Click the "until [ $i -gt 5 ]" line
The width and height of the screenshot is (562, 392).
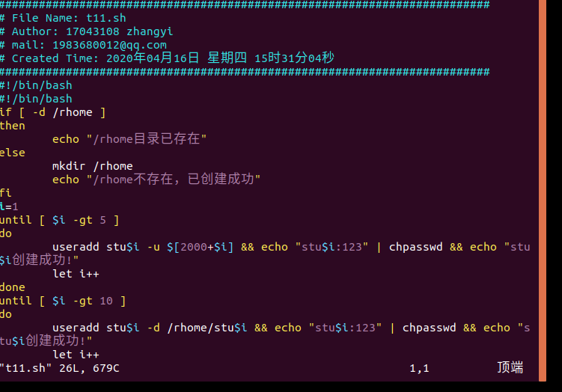[x=59, y=220]
